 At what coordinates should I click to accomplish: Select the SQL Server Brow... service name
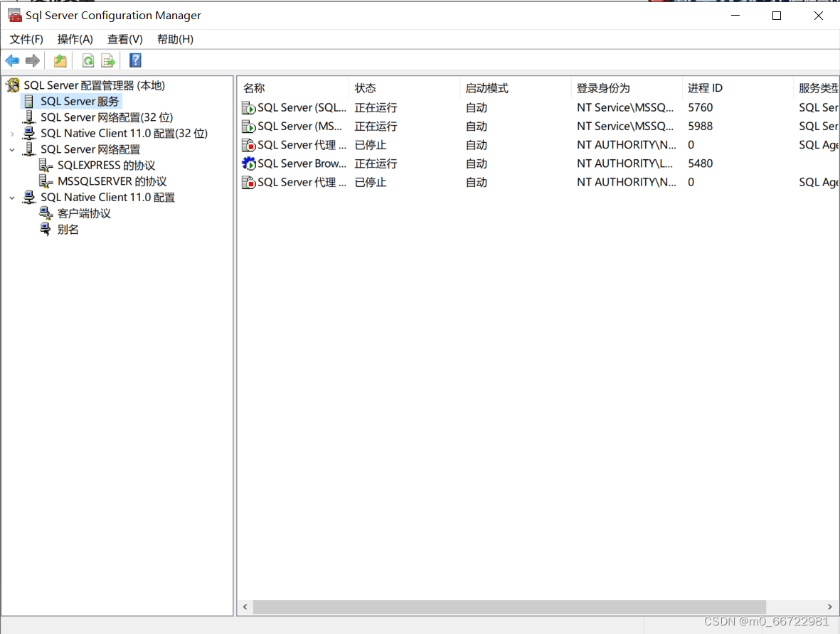302,163
